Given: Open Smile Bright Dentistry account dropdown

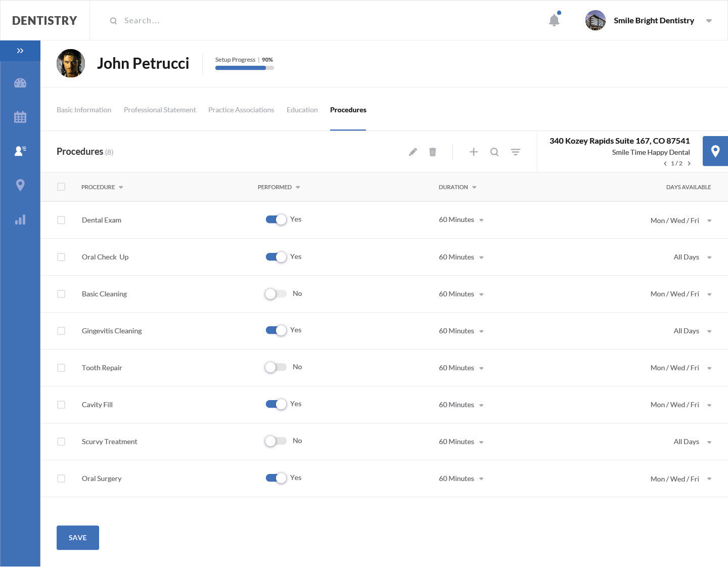Looking at the screenshot, I should pos(709,21).
